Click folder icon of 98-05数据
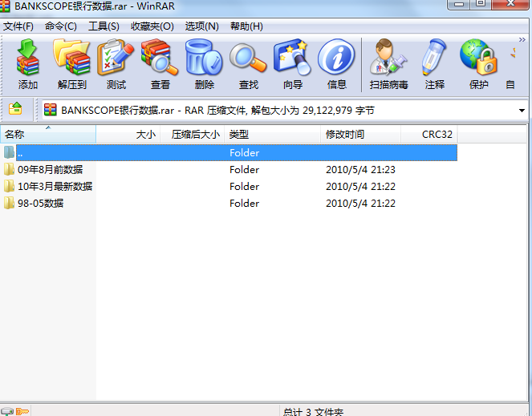Viewport: 532px width, 416px height. (9, 204)
